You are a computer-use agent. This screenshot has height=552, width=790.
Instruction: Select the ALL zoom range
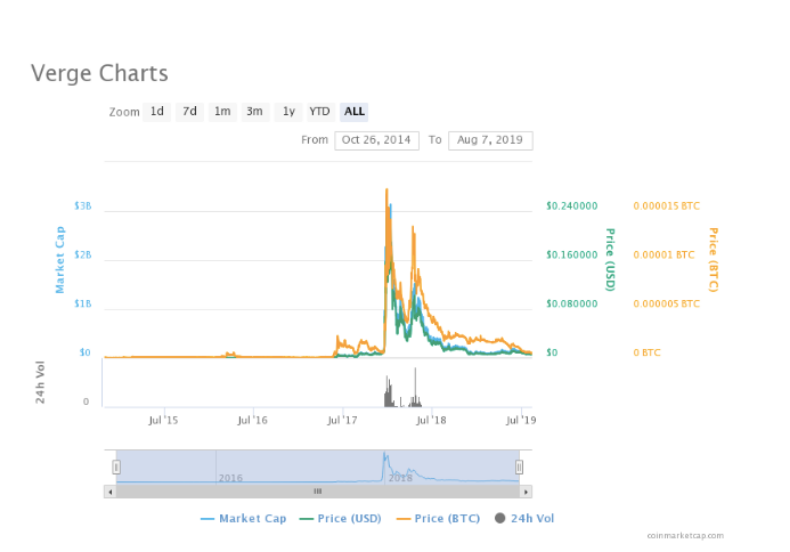pos(354,111)
